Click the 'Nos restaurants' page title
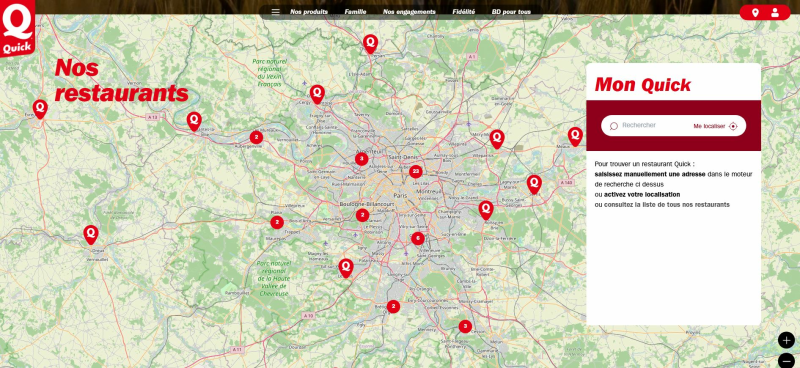This screenshot has width=800, height=368. (x=121, y=81)
